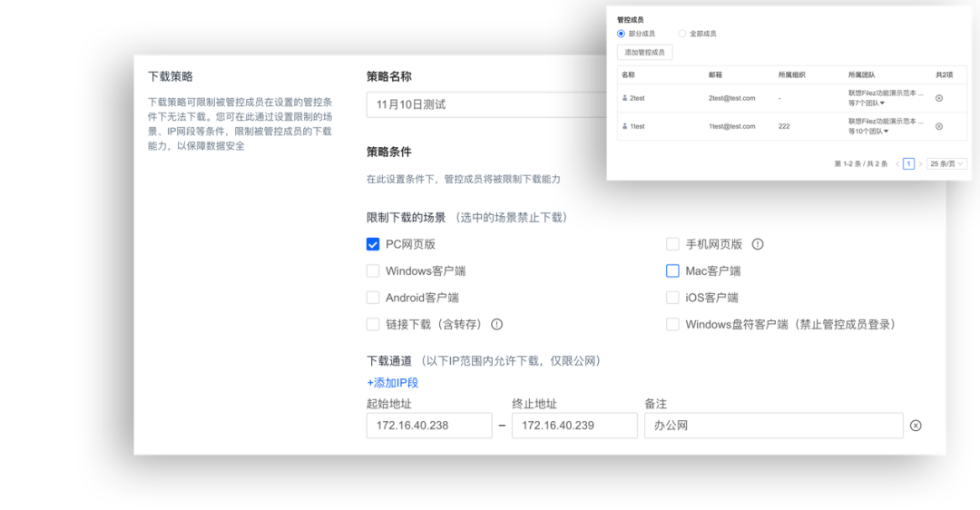Image resolution: width=980 pixels, height=510 pixels.
Task: Edit start address 172.16.40.238
Action: pos(429,426)
